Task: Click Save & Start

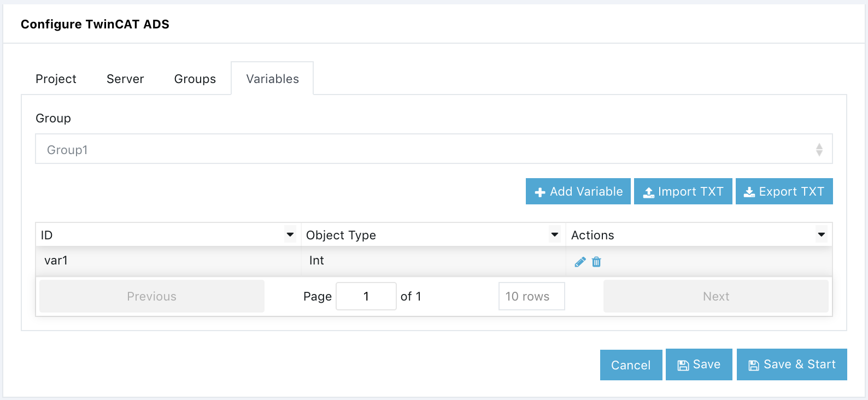Action: point(792,364)
